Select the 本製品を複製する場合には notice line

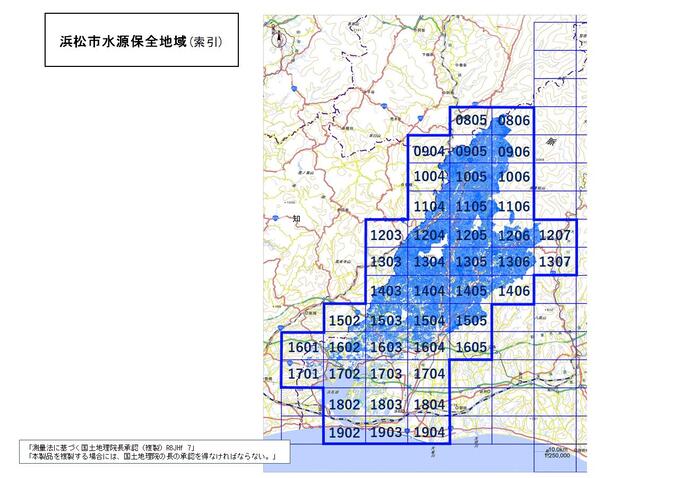pos(153,456)
